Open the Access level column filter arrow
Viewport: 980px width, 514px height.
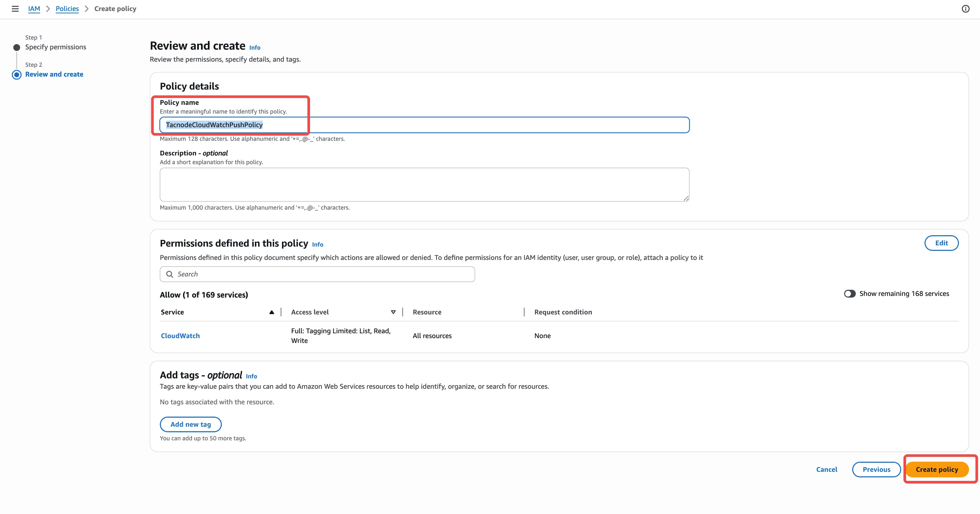[x=393, y=312]
